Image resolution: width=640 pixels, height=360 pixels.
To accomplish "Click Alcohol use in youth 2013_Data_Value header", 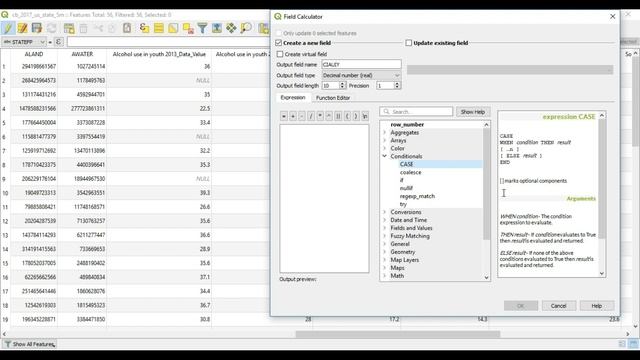I will [159, 54].
